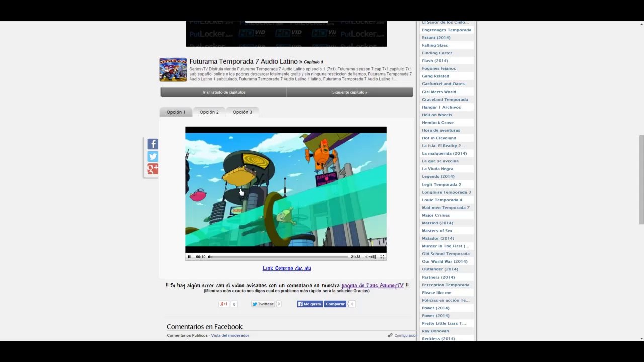
Task: Open 'Ray Donovan' in series list
Action: click(x=436, y=331)
